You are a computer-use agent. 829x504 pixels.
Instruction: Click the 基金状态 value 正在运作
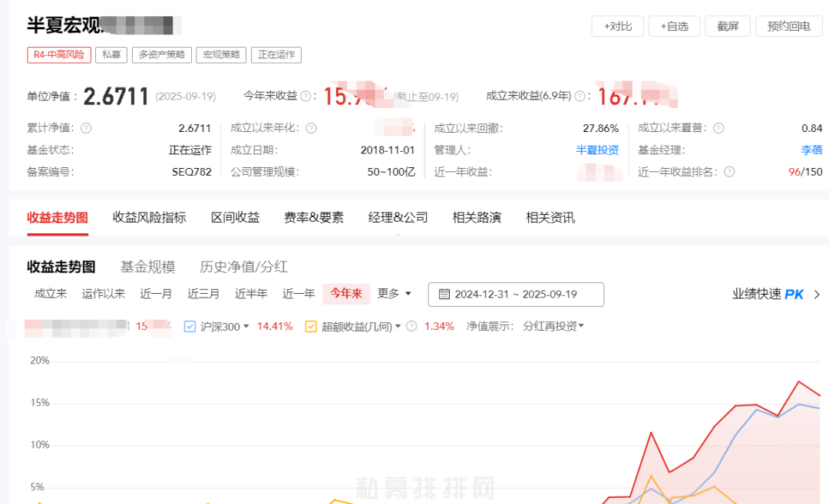coord(190,150)
